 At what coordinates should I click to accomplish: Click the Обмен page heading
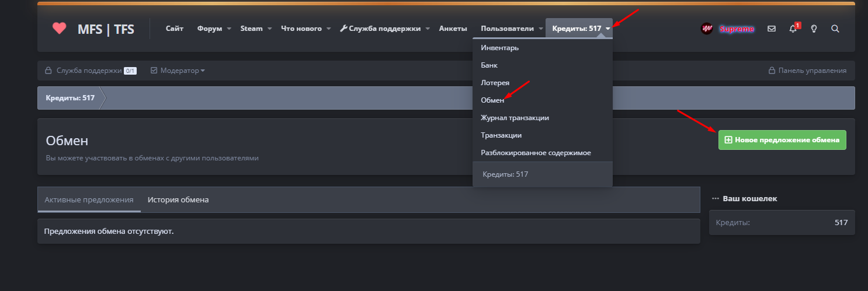tap(67, 141)
